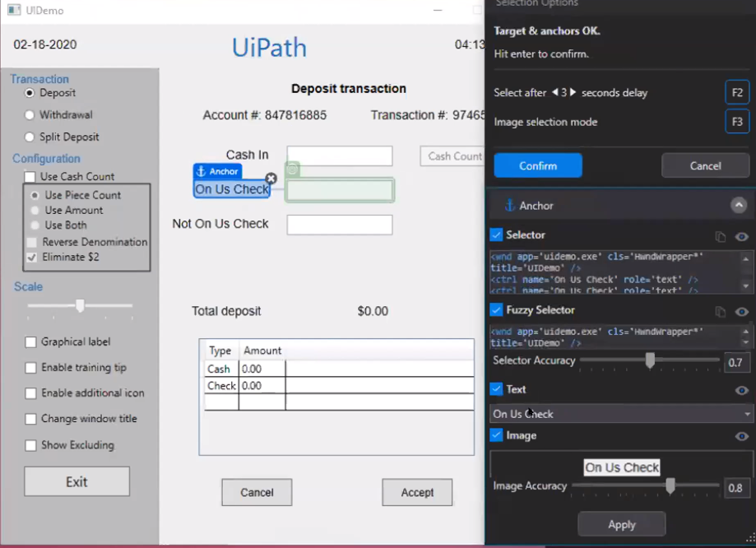Click the Accept button

click(x=417, y=493)
